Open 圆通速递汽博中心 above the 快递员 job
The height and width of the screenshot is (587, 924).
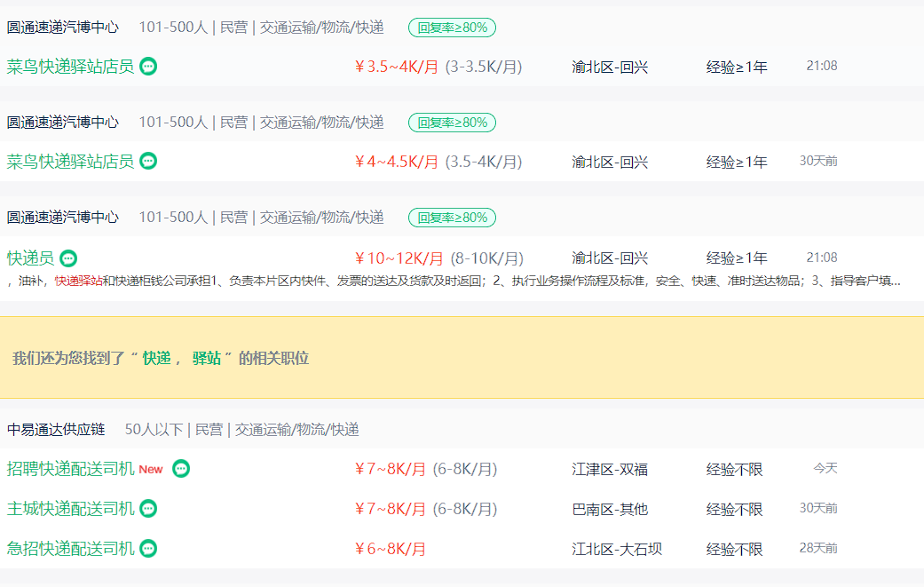(x=62, y=217)
